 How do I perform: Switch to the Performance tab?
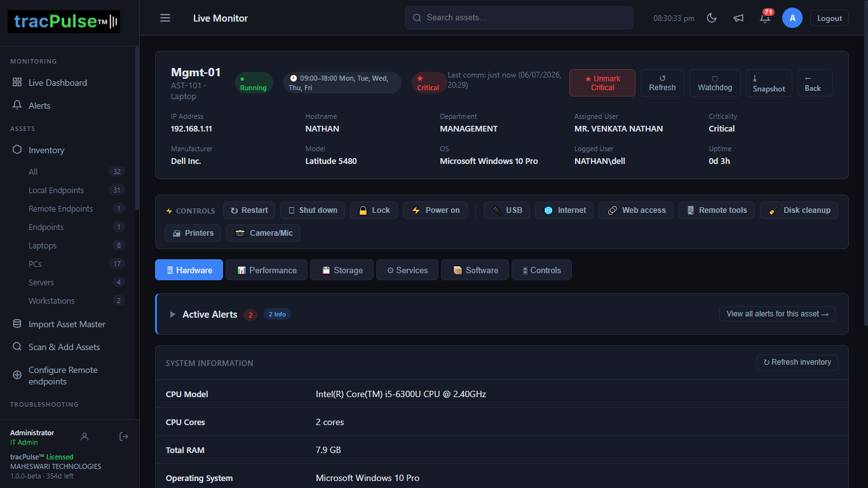pos(266,270)
